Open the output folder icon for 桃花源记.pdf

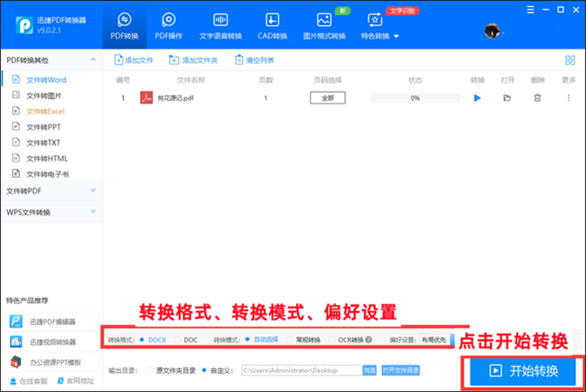(507, 98)
